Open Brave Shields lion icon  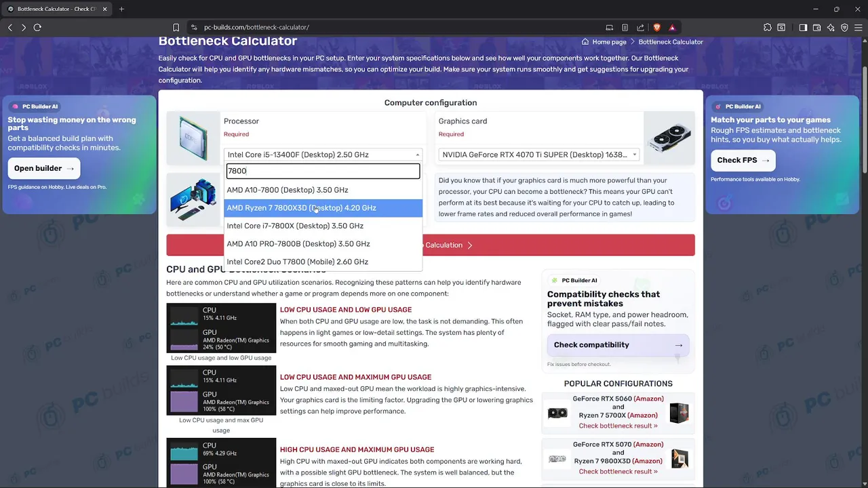656,27
